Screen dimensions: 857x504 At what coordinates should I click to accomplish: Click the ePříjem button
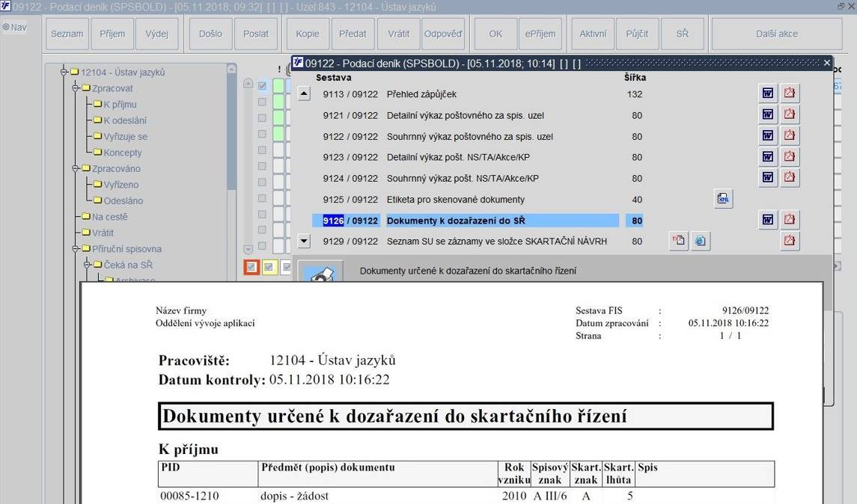(x=540, y=34)
